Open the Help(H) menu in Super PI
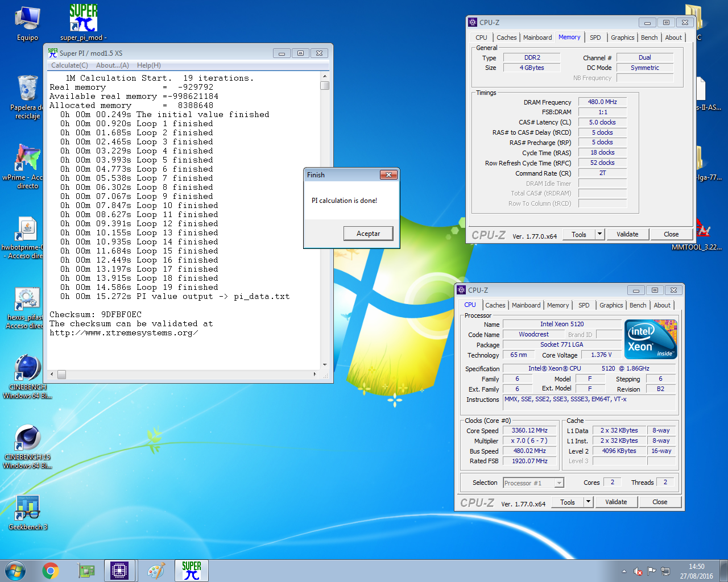The image size is (728, 582). point(149,65)
